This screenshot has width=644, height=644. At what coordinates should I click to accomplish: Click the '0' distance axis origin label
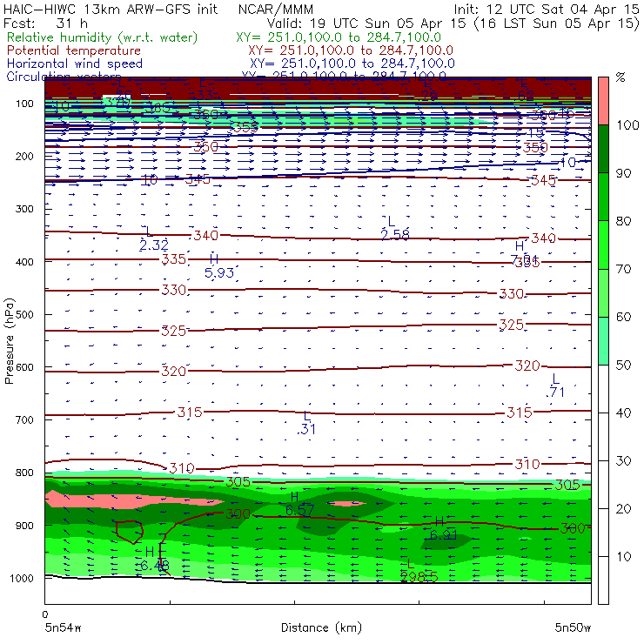tap(45, 614)
